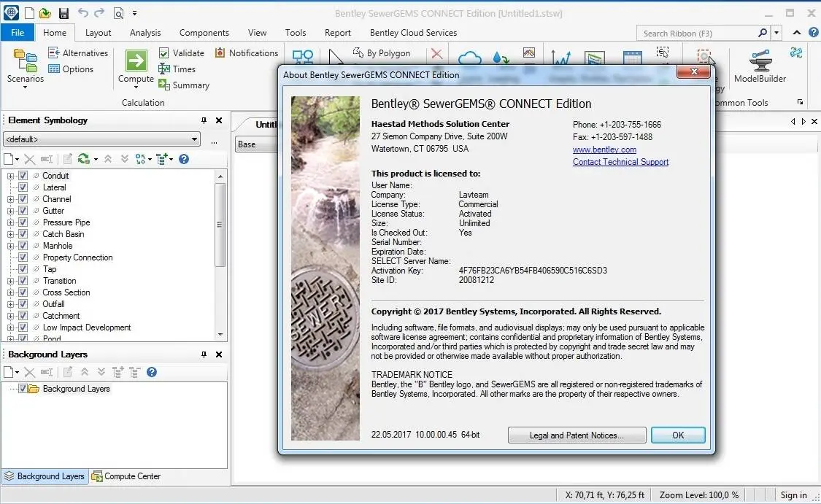
Task: Expand the Catchment tree node
Action: click(x=10, y=316)
